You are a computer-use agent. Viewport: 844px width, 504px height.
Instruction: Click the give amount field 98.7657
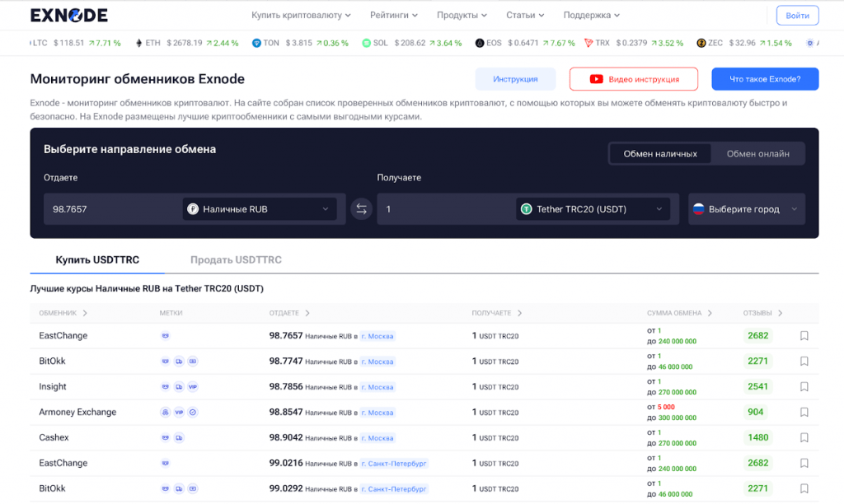coord(112,209)
